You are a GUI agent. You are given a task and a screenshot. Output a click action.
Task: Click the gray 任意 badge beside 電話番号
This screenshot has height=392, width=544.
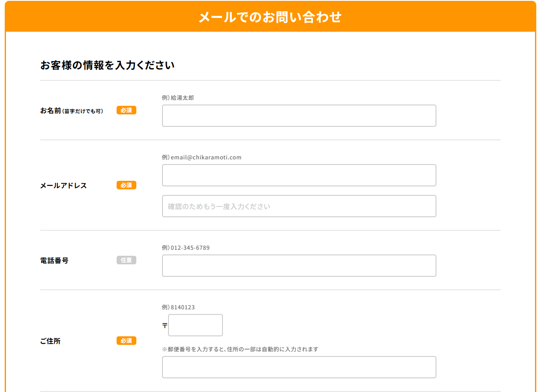point(126,260)
